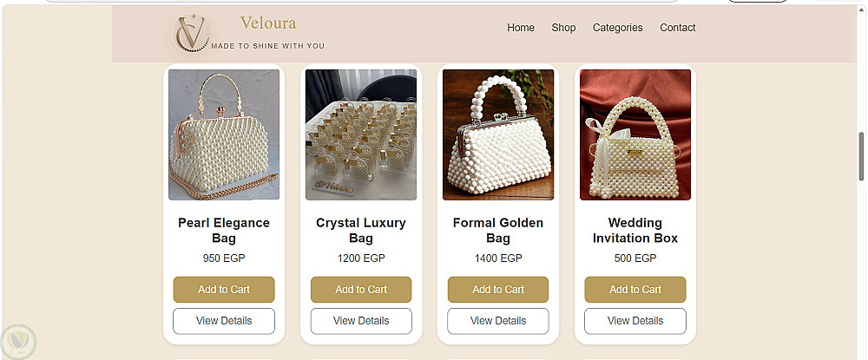Go to the Shop page

pyautogui.click(x=563, y=28)
